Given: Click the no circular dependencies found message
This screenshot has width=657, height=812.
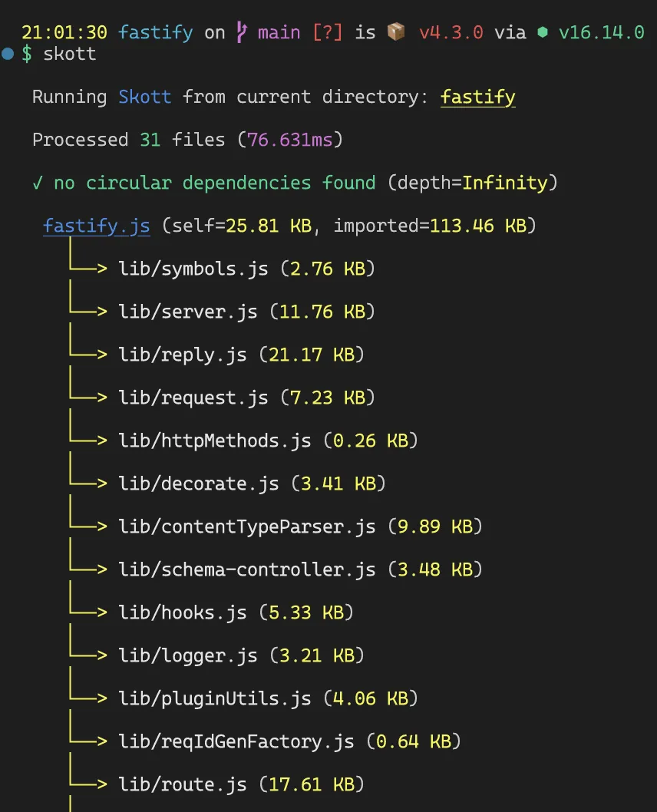Looking at the screenshot, I should [215, 183].
